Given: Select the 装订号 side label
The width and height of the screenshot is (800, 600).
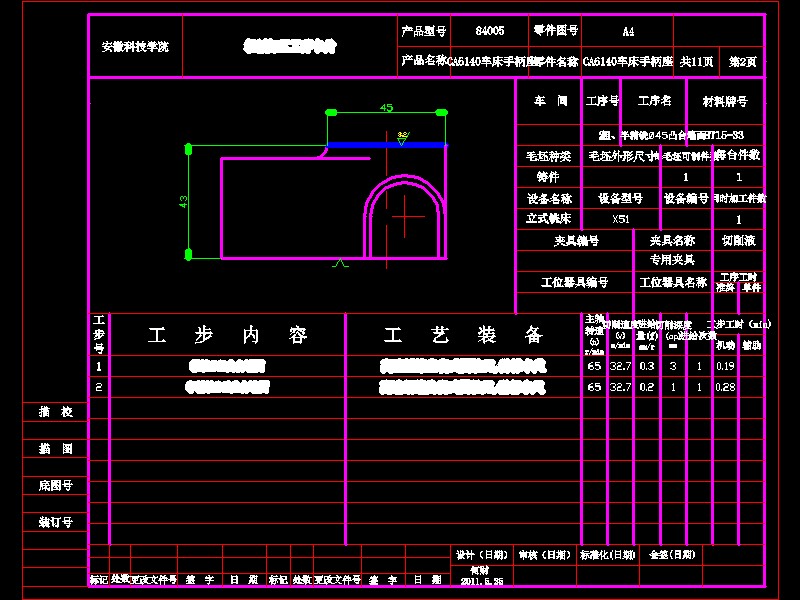Looking at the screenshot, I should click(56, 522).
